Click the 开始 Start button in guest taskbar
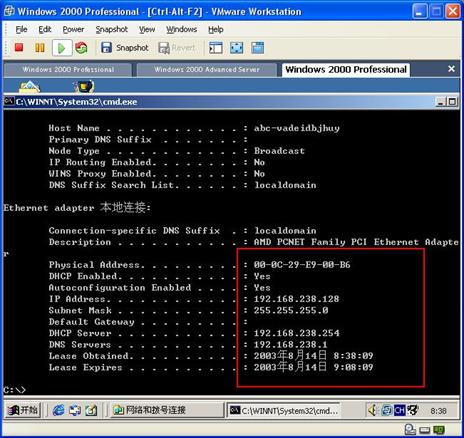464x438 pixels. pos(23,410)
